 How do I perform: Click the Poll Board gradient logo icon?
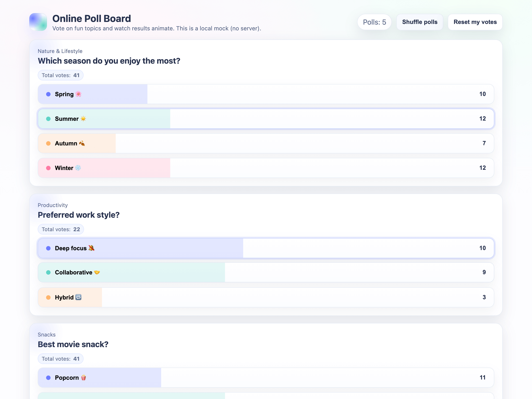click(38, 22)
